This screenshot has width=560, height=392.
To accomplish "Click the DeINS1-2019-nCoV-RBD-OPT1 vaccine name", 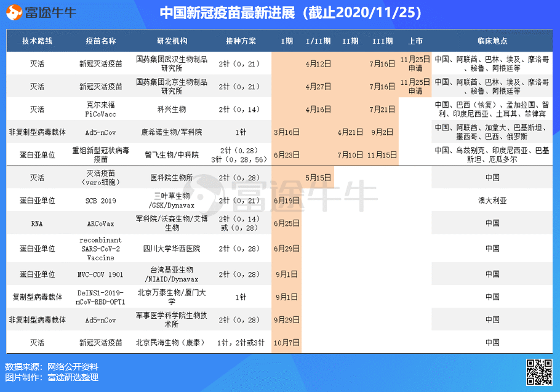I will 101,297.
